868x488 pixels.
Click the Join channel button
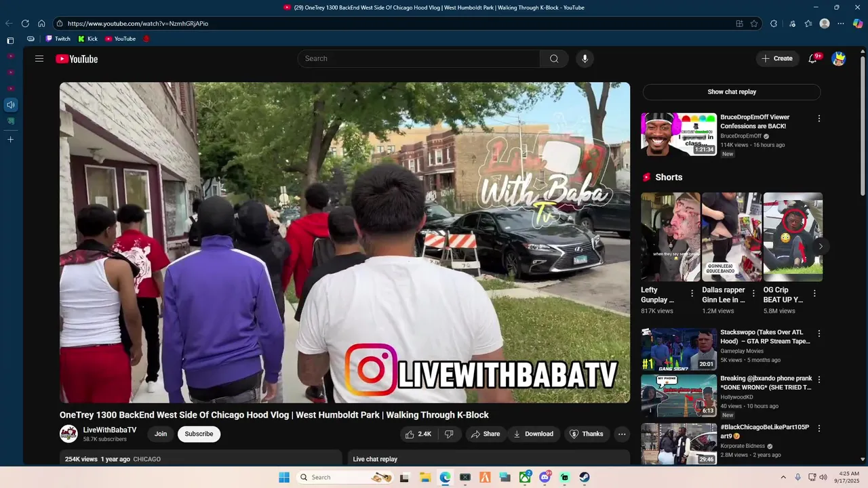click(161, 434)
